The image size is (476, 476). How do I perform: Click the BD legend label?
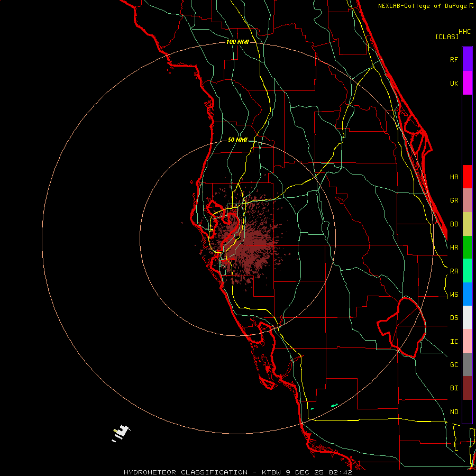click(454, 224)
